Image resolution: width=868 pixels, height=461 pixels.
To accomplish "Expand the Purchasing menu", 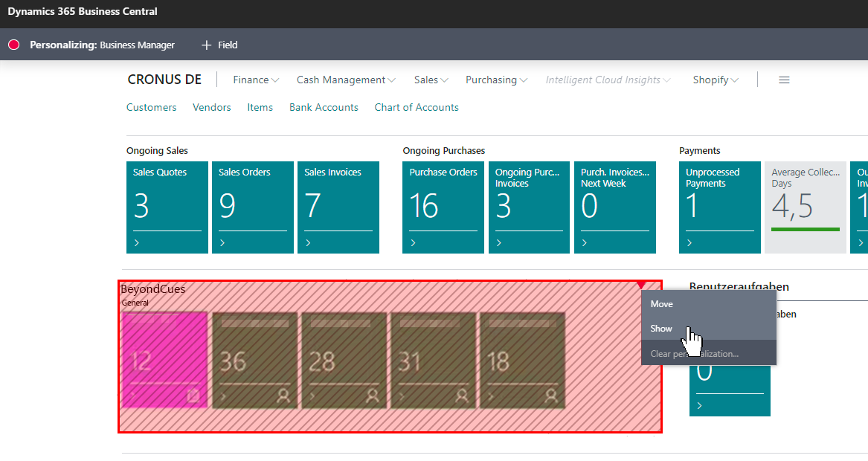I will 497,80.
